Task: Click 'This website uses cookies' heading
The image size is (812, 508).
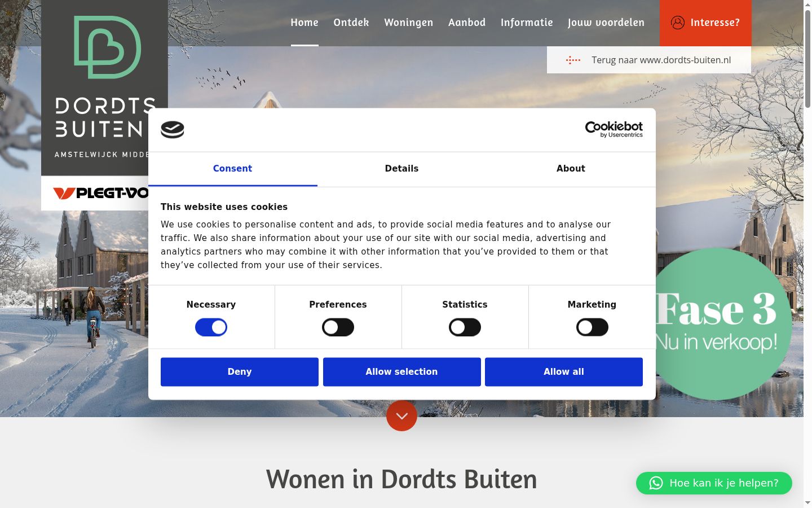Action: coord(224,207)
